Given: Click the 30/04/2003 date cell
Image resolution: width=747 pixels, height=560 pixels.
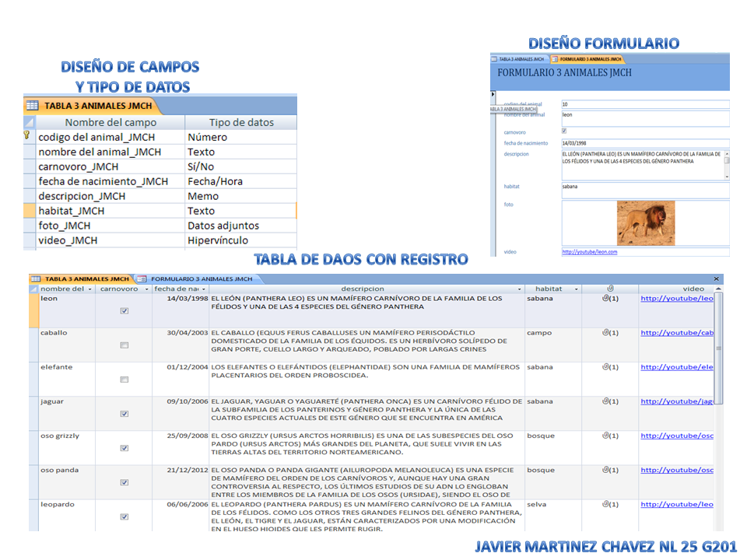Looking at the screenshot, I should [181, 345].
